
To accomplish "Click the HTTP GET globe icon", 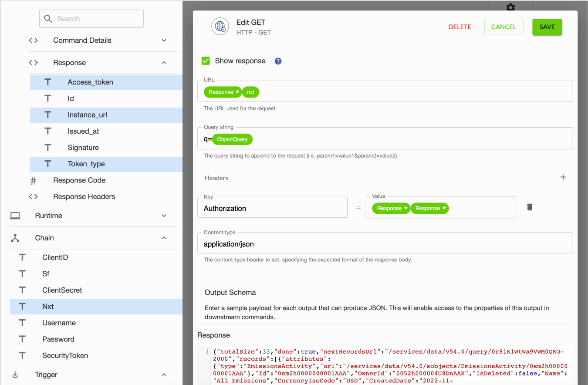I will click(220, 27).
